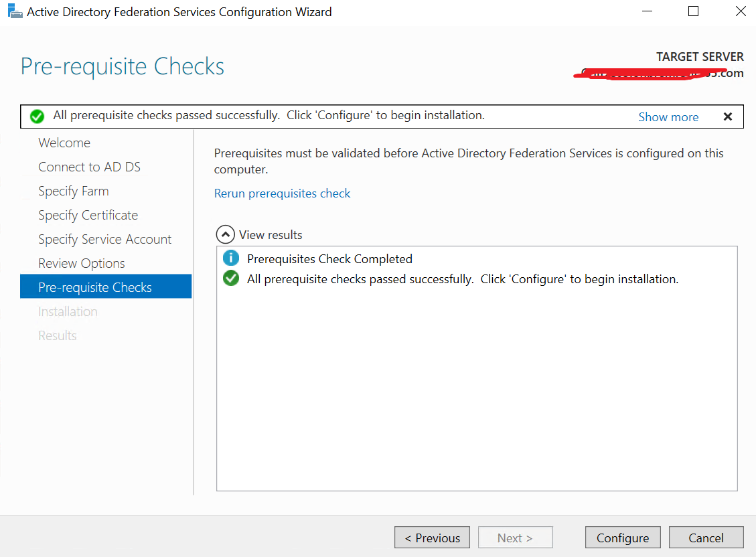Collapse the View results section
Viewport: 756px width, 557px height.
pyautogui.click(x=226, y=235)
